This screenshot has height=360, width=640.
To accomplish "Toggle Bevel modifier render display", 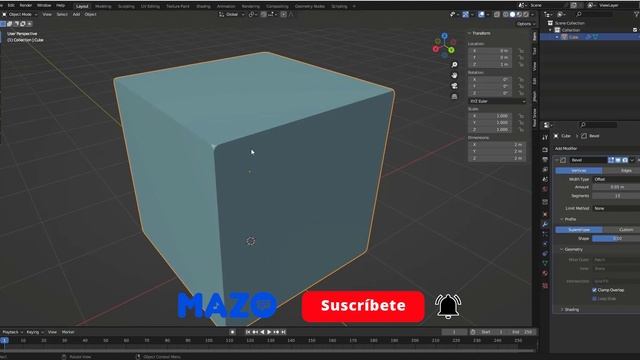I will pyautogui.click(x=625, y=160).
